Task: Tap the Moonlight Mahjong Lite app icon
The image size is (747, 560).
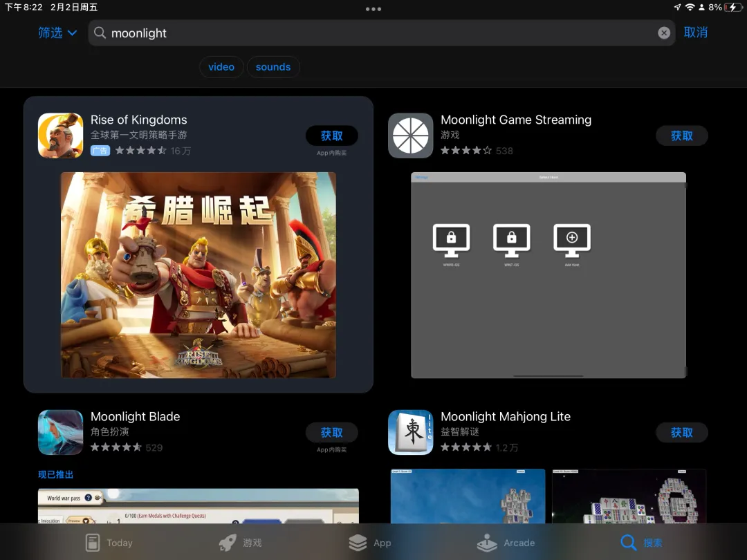Action: tap(410, 432)
